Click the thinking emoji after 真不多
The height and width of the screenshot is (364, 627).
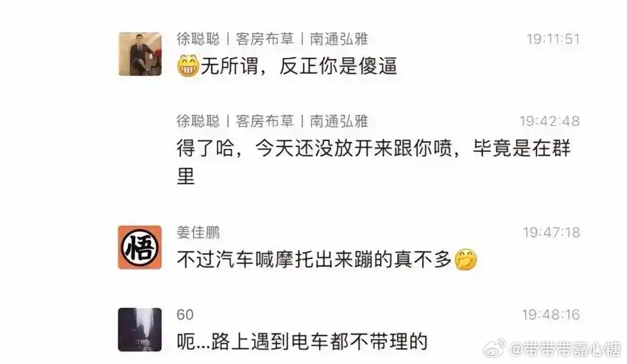click(x=466, y=260)
